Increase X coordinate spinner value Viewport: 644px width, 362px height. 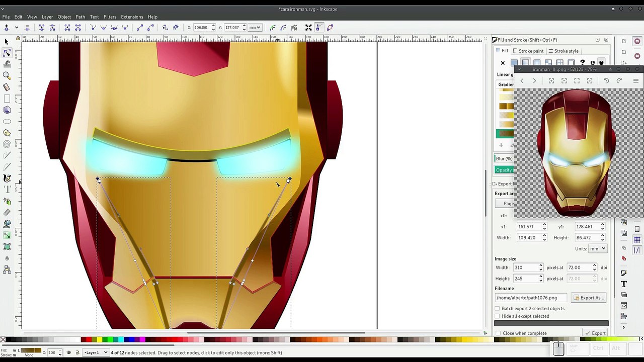213,26
